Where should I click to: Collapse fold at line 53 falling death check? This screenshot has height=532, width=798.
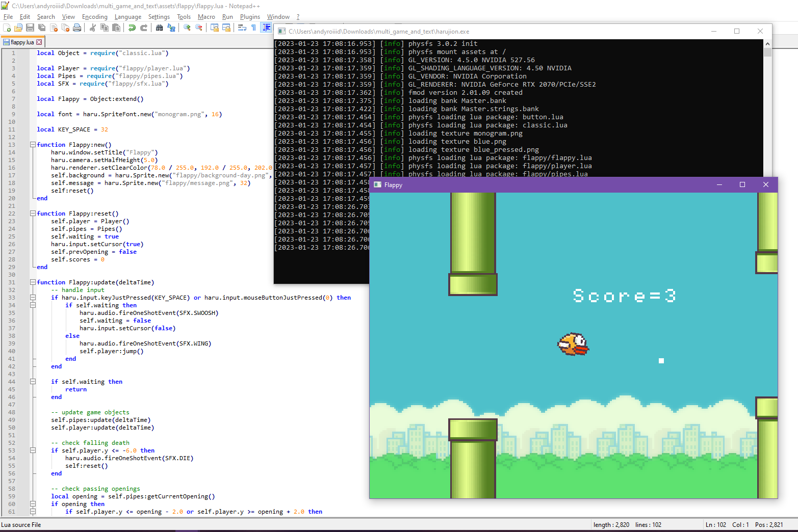[33, 450]
